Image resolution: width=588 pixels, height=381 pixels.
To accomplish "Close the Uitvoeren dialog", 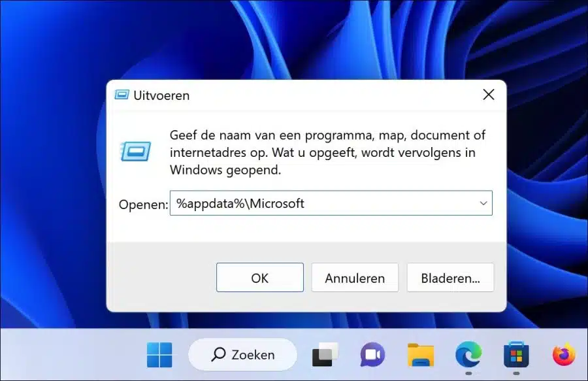I will coord(489,95).
